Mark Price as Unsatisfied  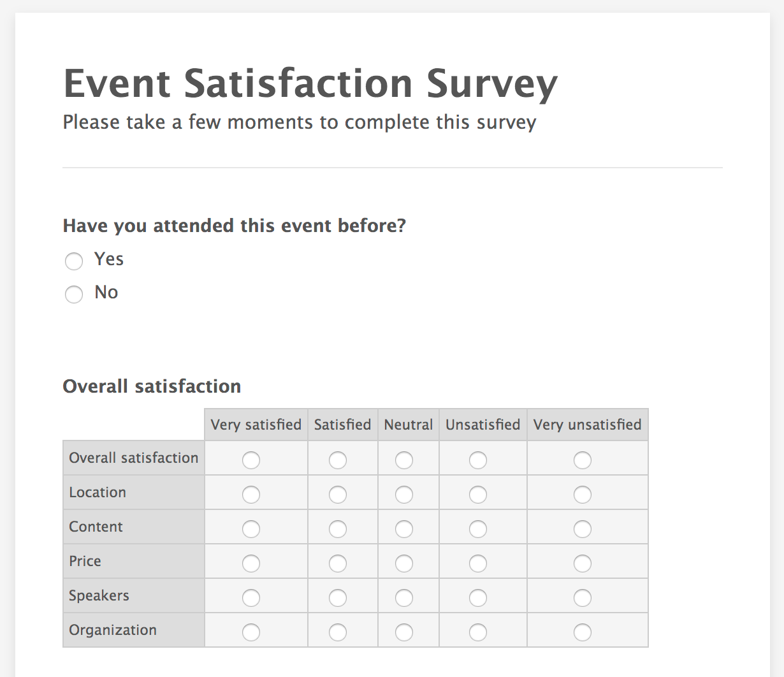point(478,564)
